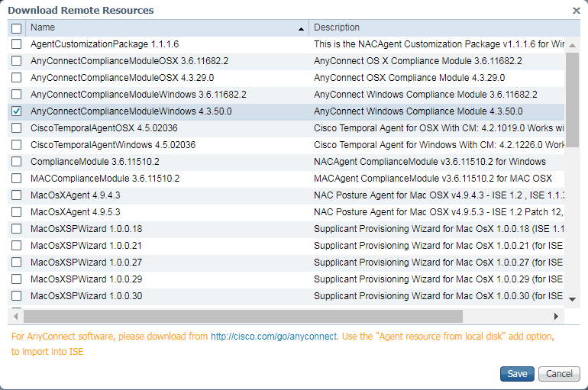Click the vertical scrollbar up arrow
This screenshot has width=588, height=390.
(573, 44)
